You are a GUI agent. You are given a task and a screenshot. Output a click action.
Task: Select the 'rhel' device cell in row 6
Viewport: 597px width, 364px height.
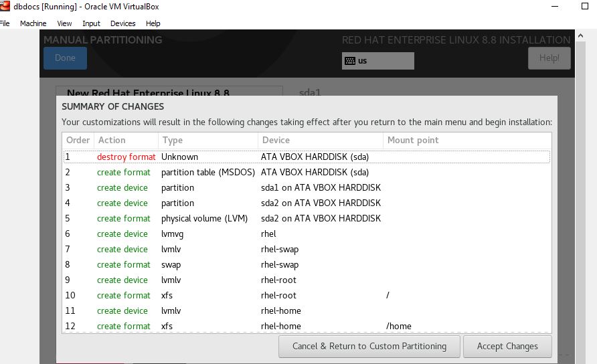pos(268,234)
